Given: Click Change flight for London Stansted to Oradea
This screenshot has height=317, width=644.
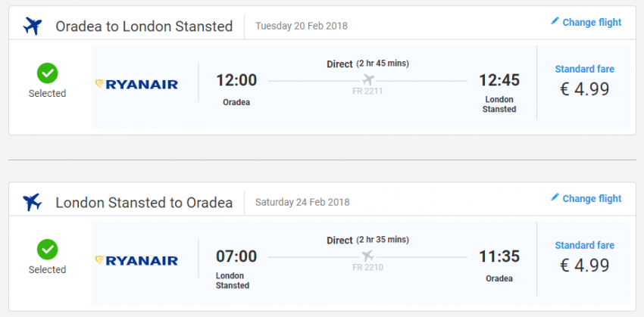Looking at the screenshot, I should click(x=591, y=198).
